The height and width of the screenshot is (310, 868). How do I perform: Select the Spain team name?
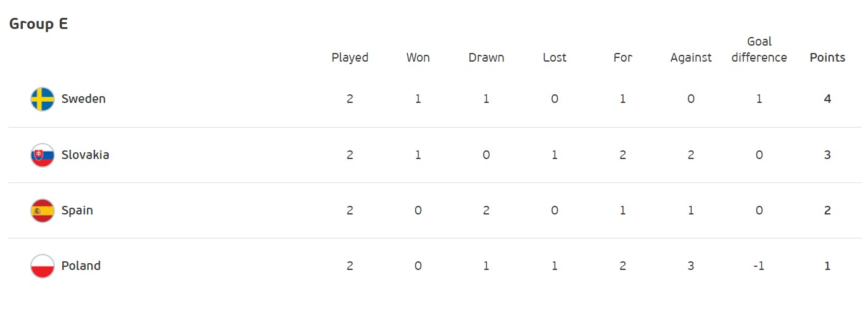pos(77,210)
